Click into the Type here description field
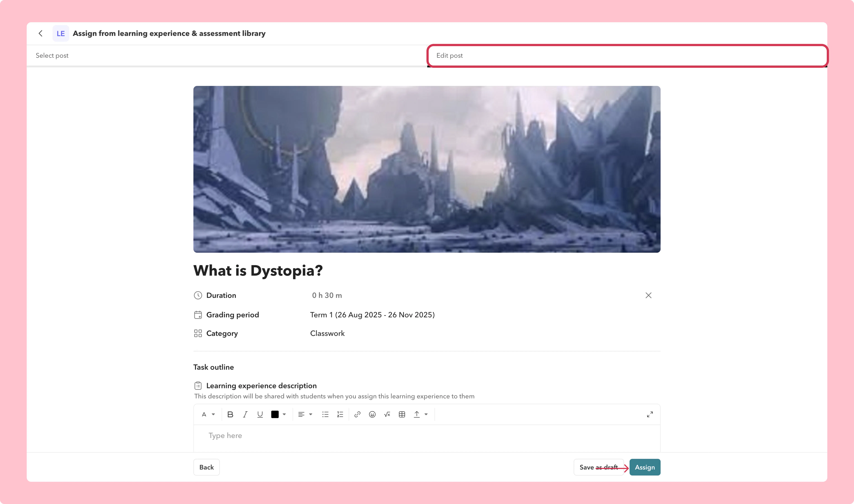 [x=427, y=438]
